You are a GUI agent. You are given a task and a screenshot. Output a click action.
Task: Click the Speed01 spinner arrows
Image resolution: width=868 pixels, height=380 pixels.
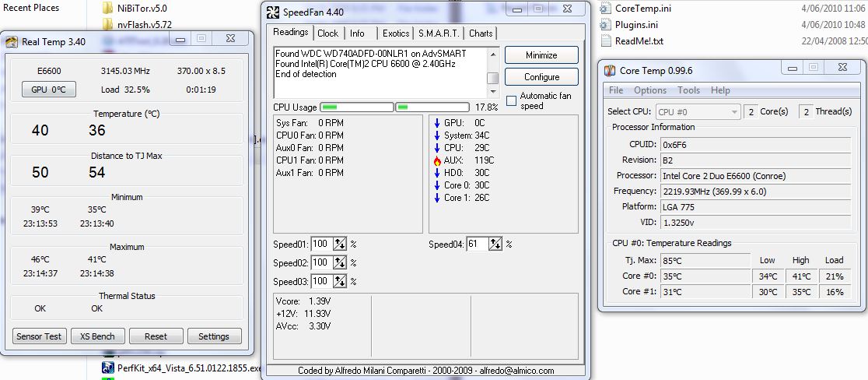[x=340, y=244]
